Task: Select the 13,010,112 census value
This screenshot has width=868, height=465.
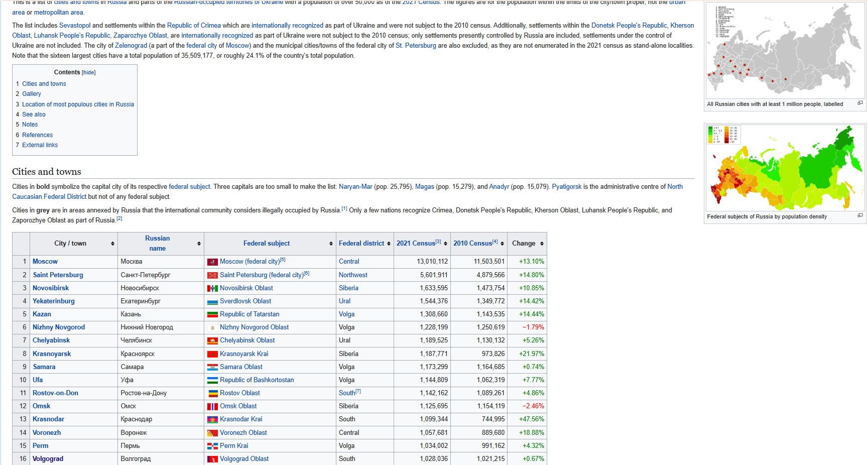Action: pos(432,262)
